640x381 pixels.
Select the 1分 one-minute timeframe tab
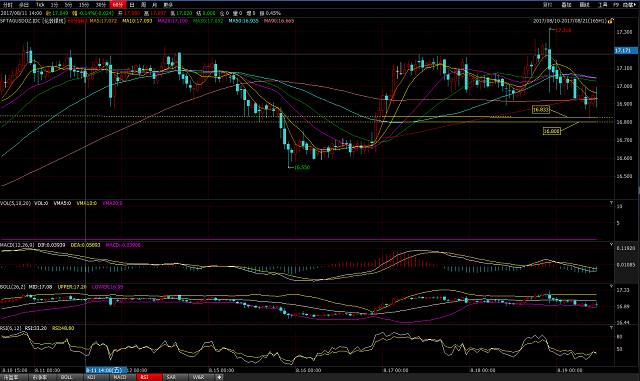pos(54,4)
